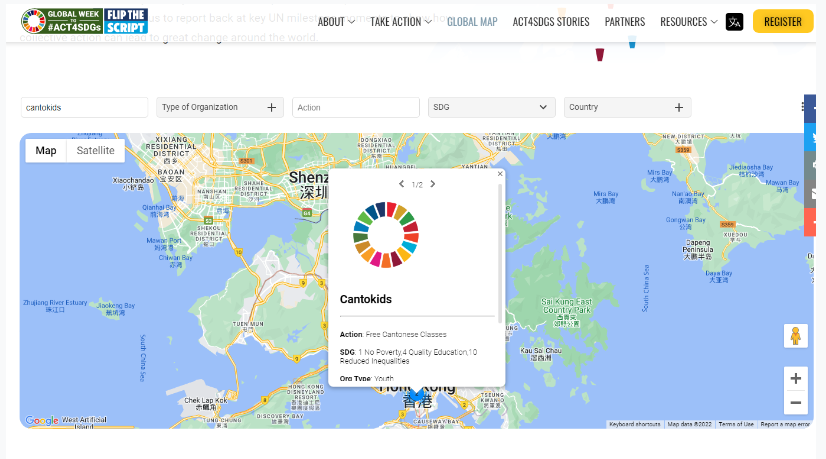Click the Street View pegman icon

pos(795,336)
